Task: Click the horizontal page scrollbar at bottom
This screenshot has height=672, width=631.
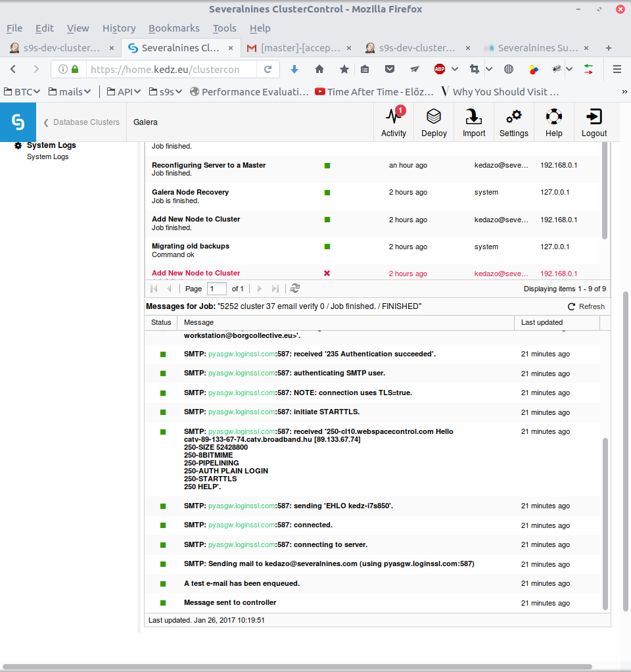Action: coord(297,667)
